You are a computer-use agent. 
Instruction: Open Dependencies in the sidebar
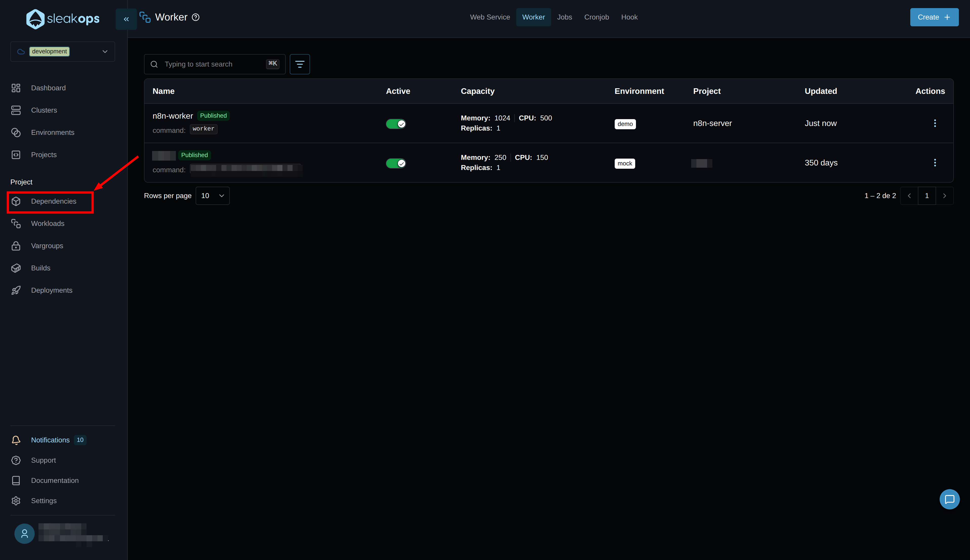pyautogui.click(x=53, y=202)
